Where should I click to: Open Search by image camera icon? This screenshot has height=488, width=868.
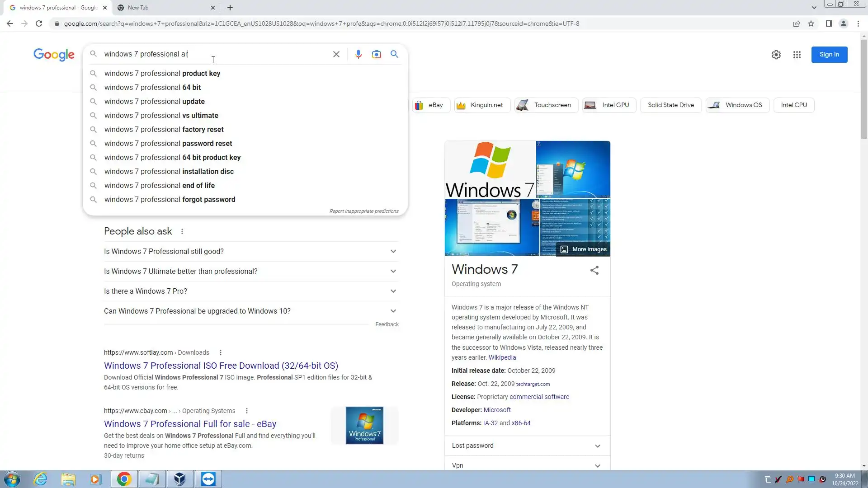[x=376, y=54]
